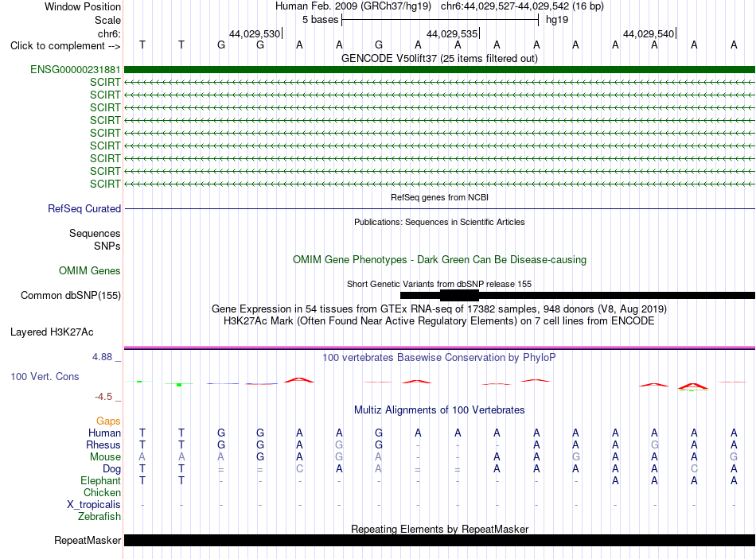The width and height of the screenshot is (756, 559).
Task: Click the Zebrafish species label
Action: coord(99,516)
